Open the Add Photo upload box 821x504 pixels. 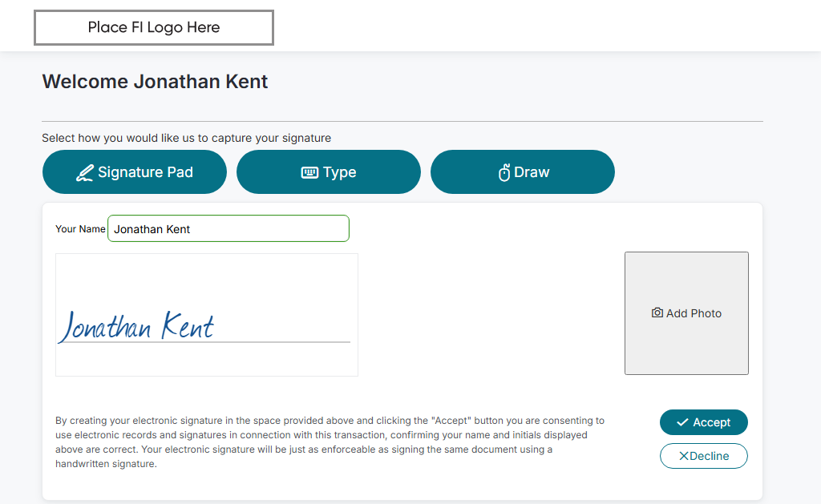pyautogui.click(x=686, y=313)
